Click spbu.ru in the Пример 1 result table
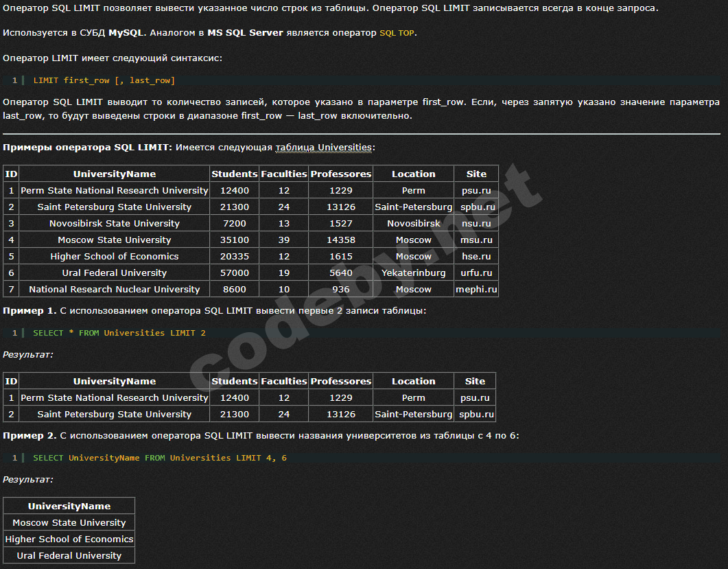 pyautogui.click(x=476, y=415)
